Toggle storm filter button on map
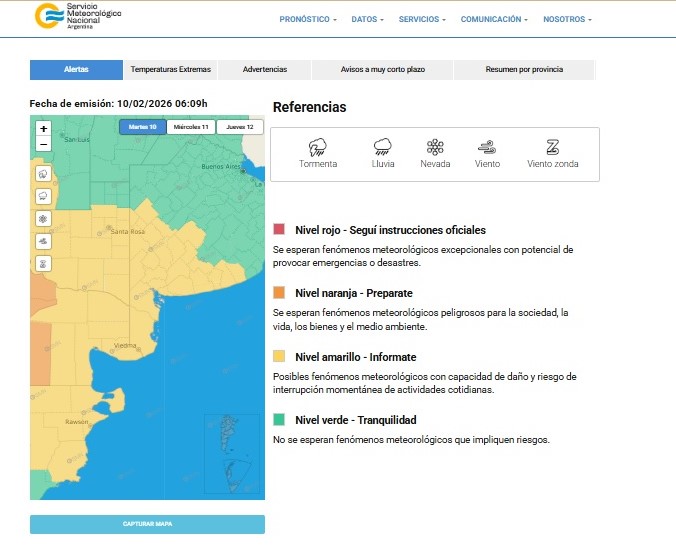The width and height of the screenshot is (676, 546). (43, 174)
